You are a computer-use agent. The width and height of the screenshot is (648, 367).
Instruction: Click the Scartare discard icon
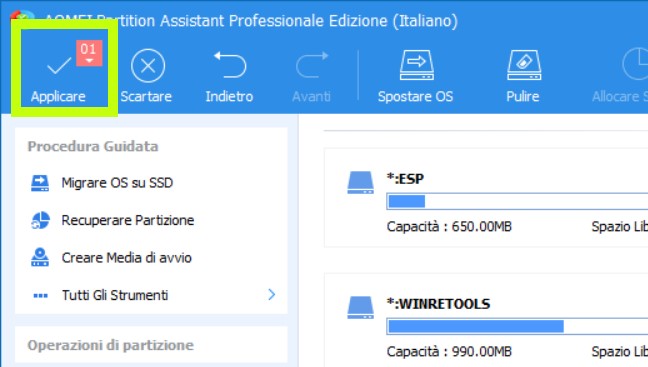148,66
